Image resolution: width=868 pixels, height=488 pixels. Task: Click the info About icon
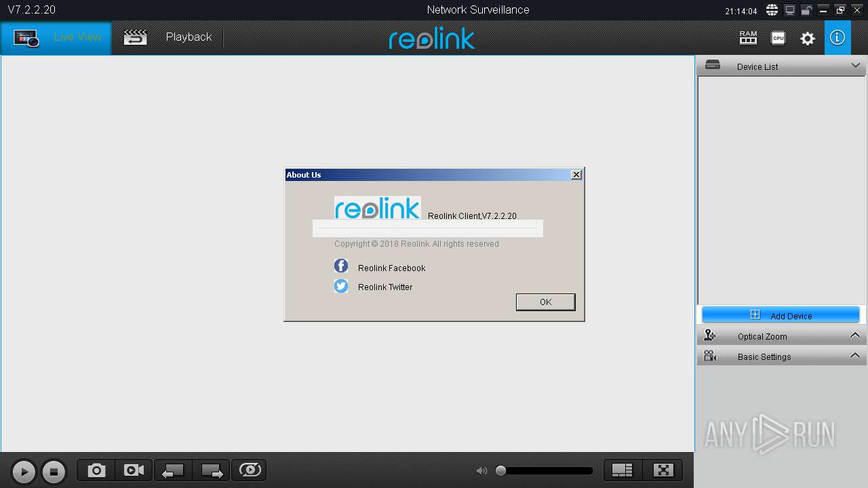pos(837,37)
